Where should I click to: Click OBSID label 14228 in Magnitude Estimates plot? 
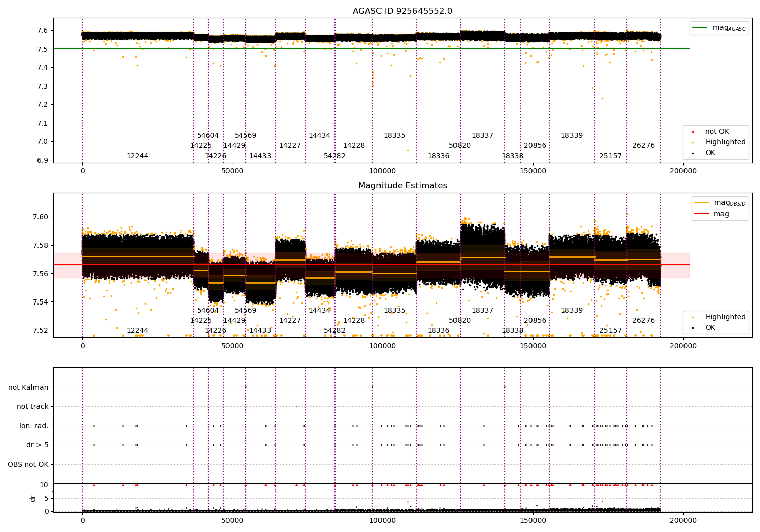coord(354,321)
